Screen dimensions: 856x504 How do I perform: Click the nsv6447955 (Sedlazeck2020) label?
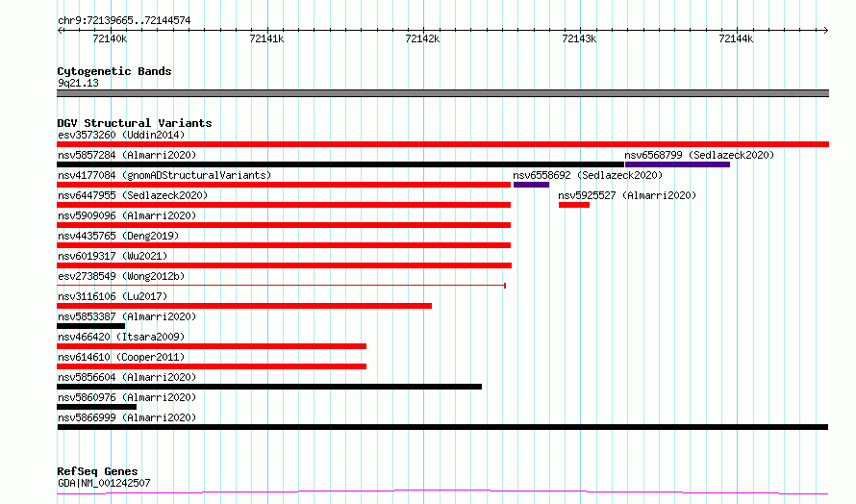[x=133, y=195]
